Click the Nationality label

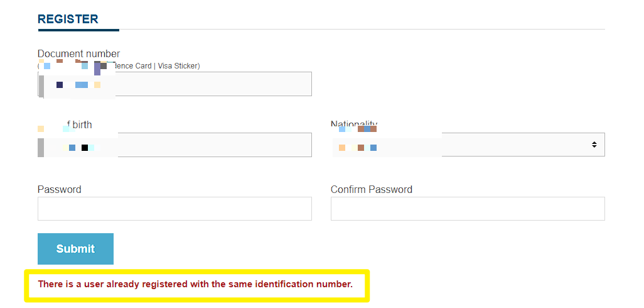click(354, 124)
